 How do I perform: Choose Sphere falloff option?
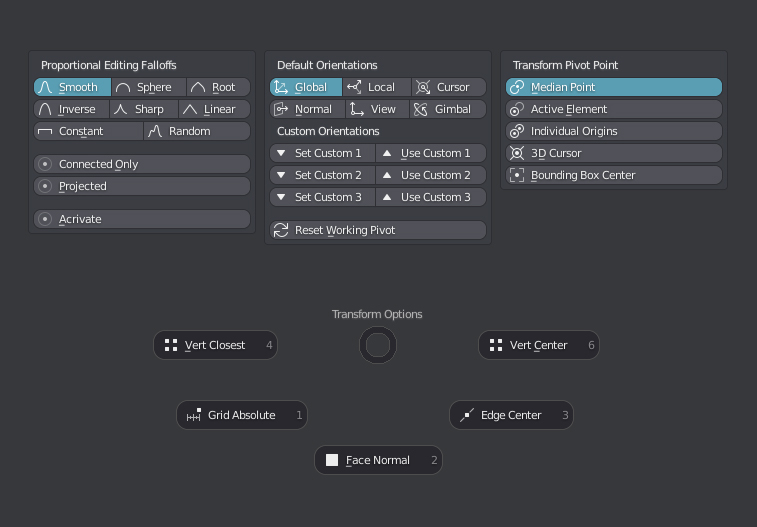pos(149,87)
